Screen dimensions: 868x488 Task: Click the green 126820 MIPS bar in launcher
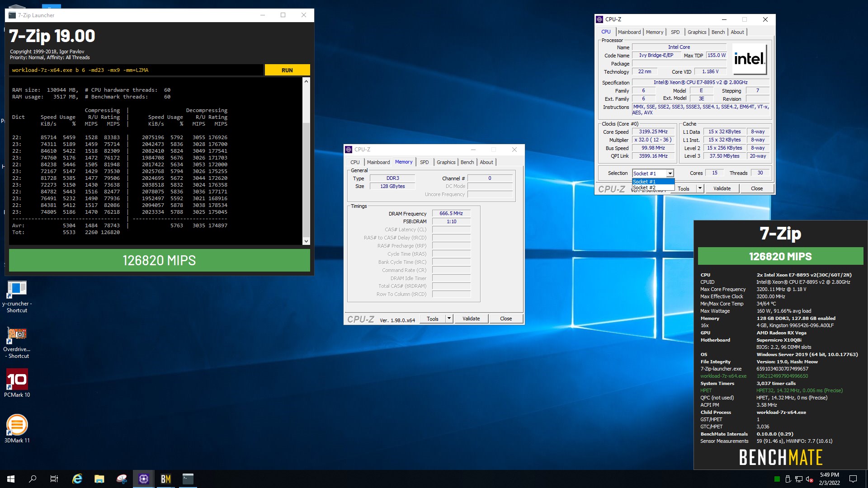tap(159, 260)
